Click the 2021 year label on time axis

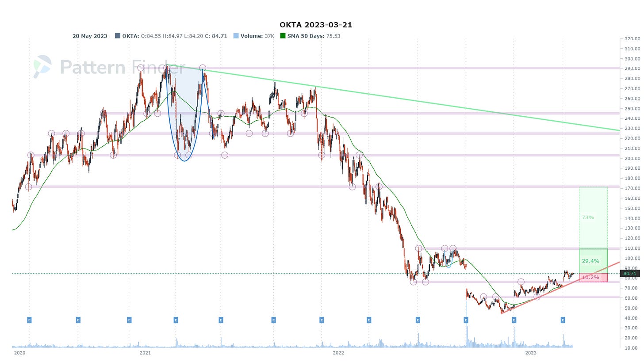tap(145, 353)
